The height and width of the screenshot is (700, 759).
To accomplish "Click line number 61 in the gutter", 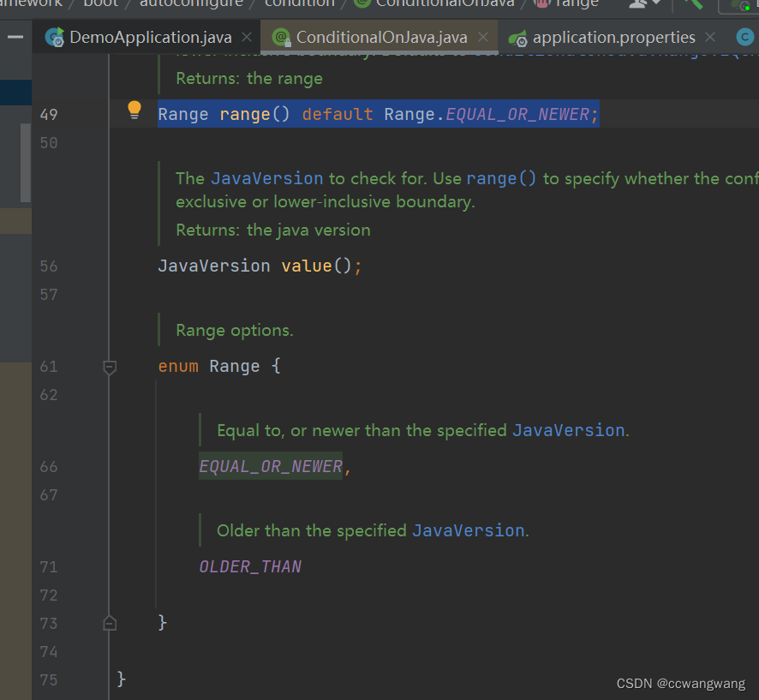I will click(x=49, y=367).
